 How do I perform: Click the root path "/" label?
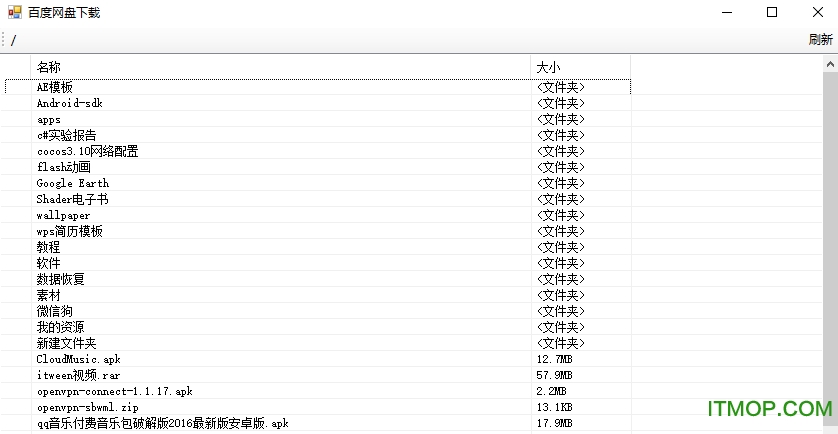point(13,40)
